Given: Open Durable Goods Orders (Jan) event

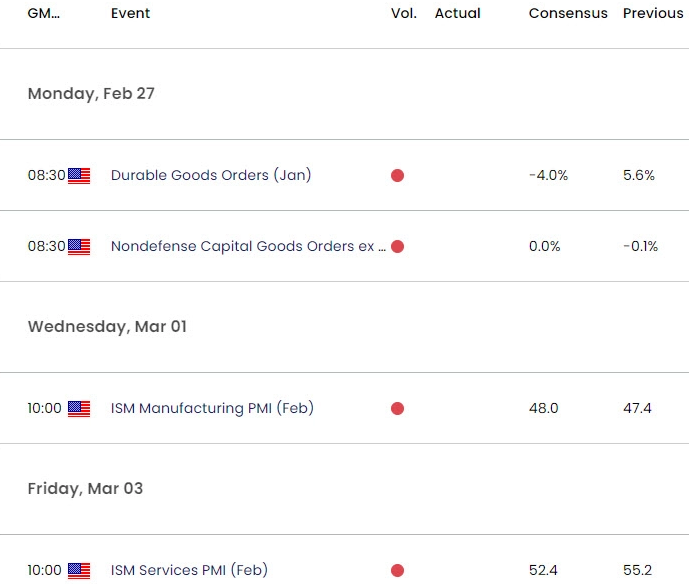Looking at the screenshot, I should (211, 175).
